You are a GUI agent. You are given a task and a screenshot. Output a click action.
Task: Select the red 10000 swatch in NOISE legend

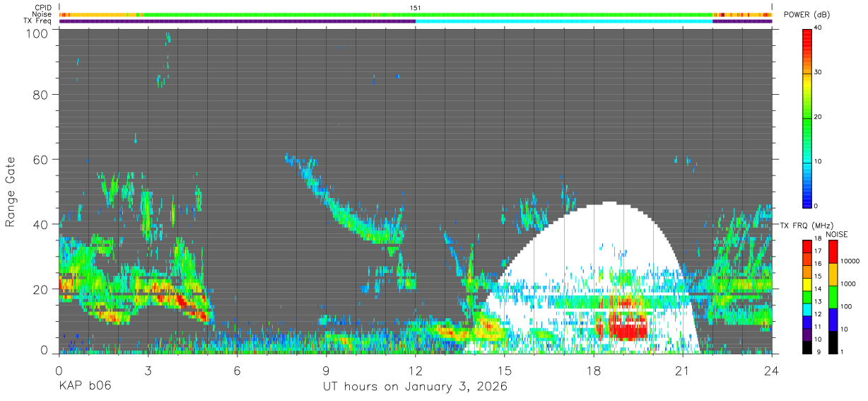click(832, 252)
